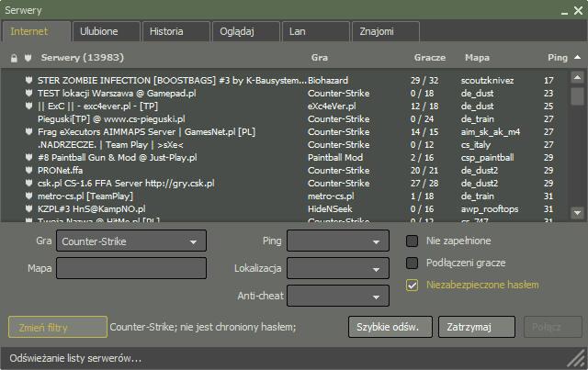This screenshot has height=370, width=588.
Task: Click the server list scroll down arrow
Action: click(578, 213)
